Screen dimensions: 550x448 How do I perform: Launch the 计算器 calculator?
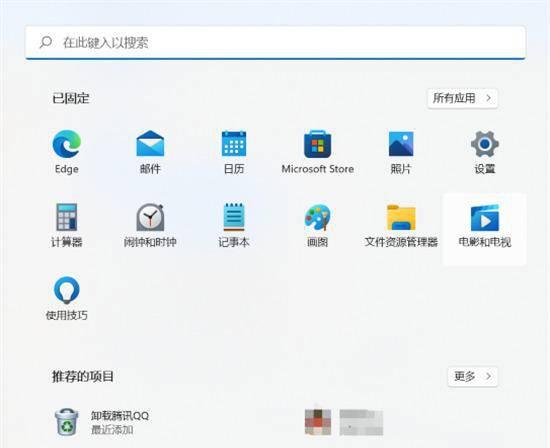[x=67, y=225]
